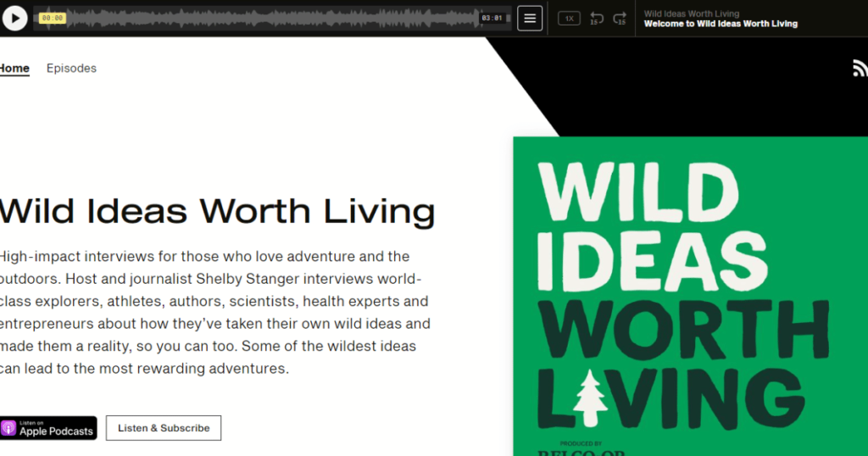Open the RSS feed icon

(860, 68)
